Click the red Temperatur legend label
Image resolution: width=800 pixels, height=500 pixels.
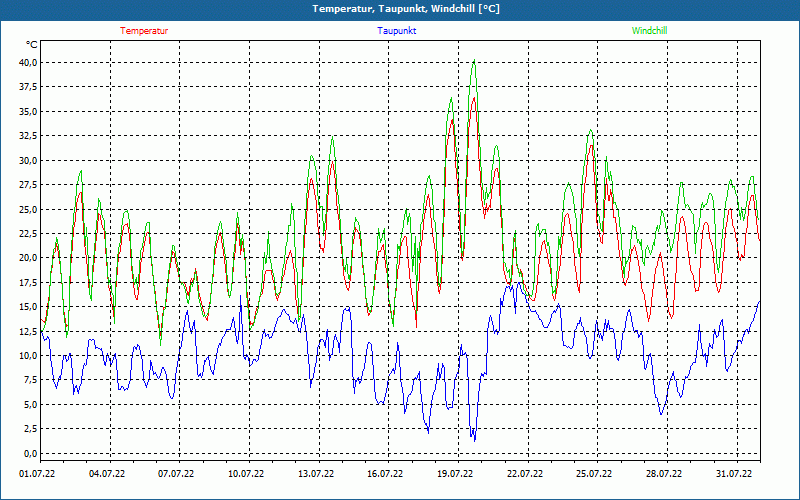[144, 31]
